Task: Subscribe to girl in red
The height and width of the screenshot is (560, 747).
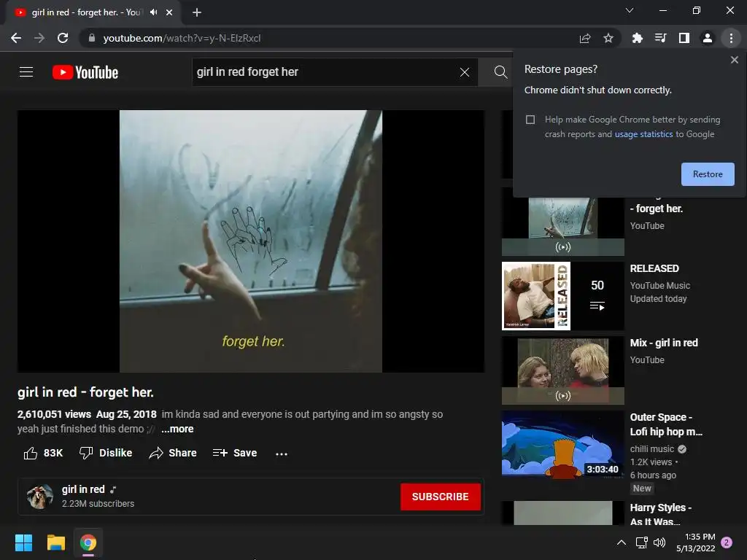Action: pyautogui.click(x=440, y=497)
